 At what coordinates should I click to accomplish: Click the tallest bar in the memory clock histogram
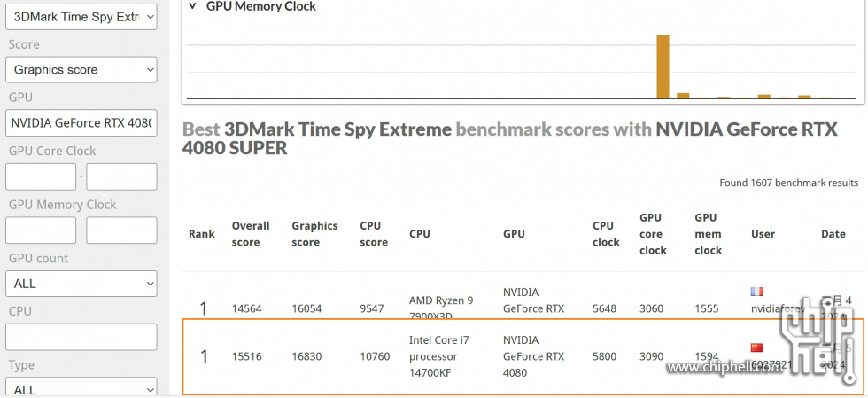pyautogui.click(x=663, y=67)
